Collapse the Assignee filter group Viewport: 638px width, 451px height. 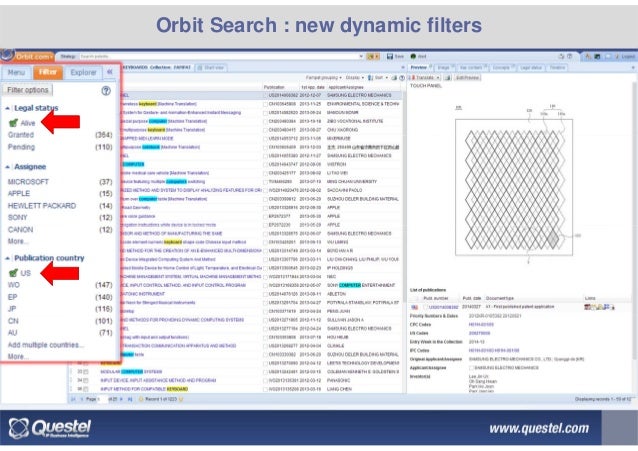pyautogui.click(x=7, y=167)
